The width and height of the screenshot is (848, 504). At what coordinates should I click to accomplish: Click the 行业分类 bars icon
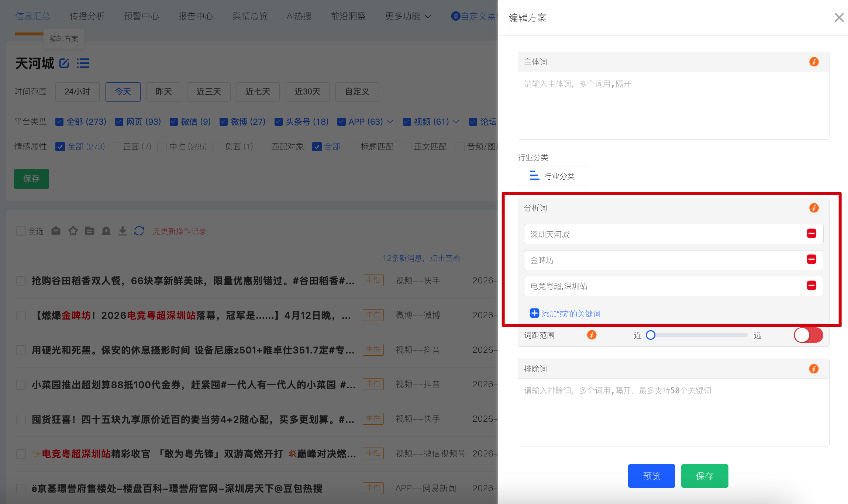tap(534, 176)
